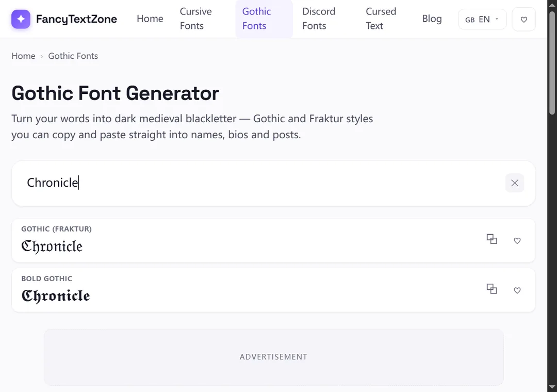Copy the Bold Gothic styled text
The height and width of the screenshot is (392, 557).
coord(492,289)
